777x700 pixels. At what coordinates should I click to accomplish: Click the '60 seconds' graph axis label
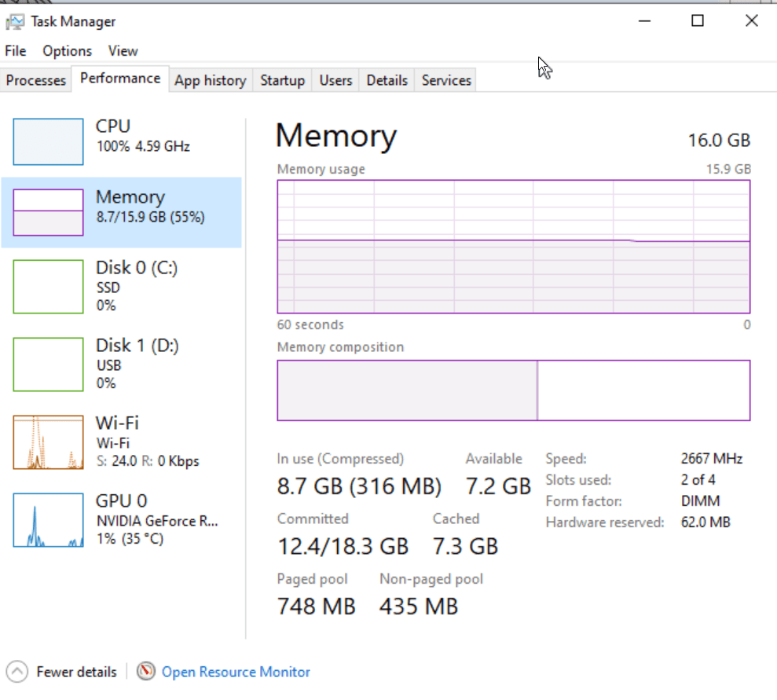(x=310, y=325)
